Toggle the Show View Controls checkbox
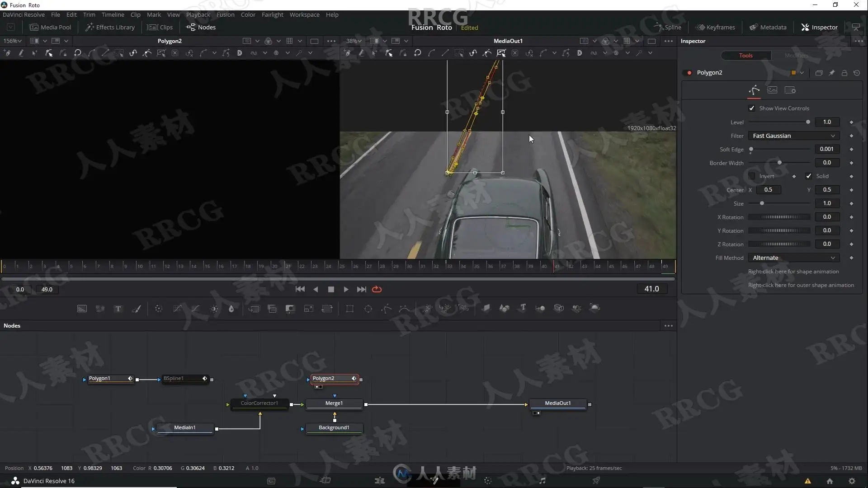Screen dimensions: 868x488 coord(752,108)
